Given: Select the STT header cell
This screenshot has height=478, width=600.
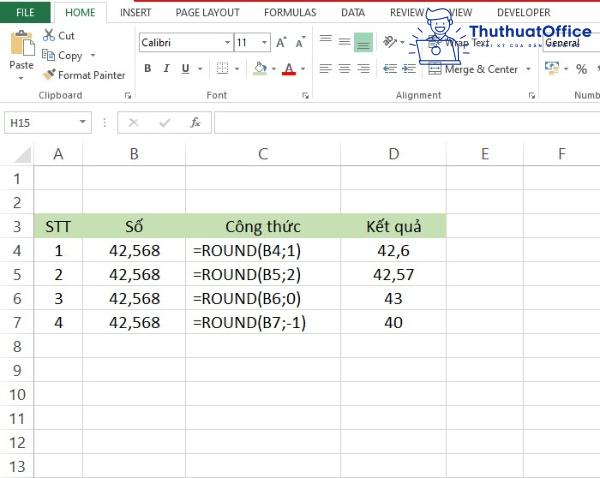Looking at the screenshot, I should coord(58,226).
